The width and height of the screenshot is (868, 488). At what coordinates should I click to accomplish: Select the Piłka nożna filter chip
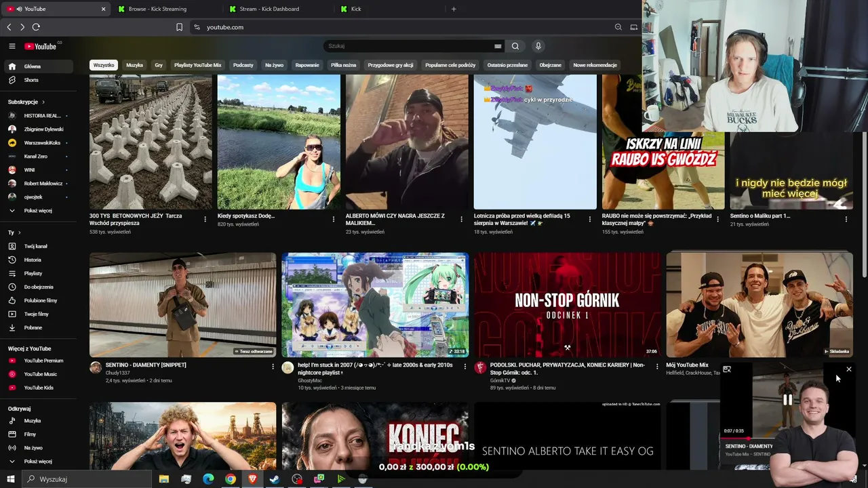(x=343, y=65)
